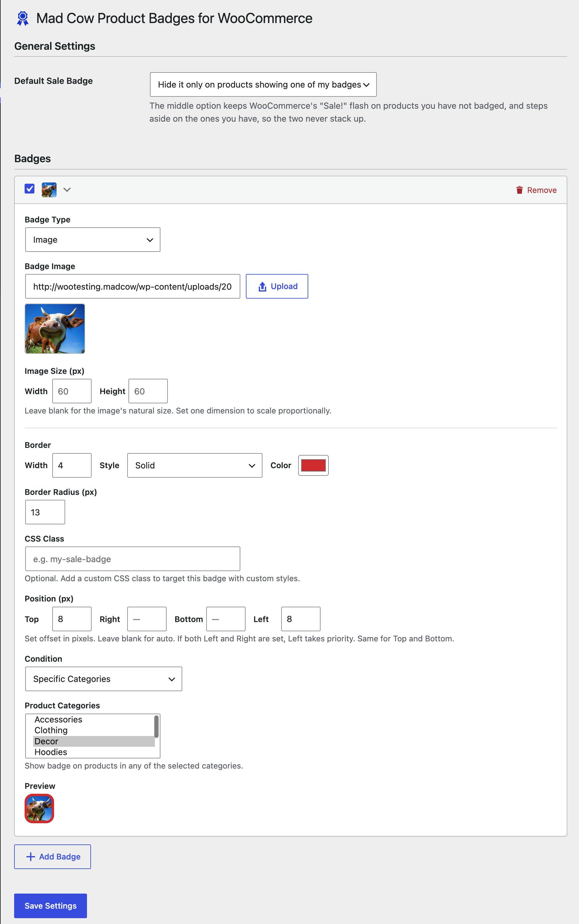Select Hoodies in Product Categories list
Screen dimensions: 579x924
(x=94, y=752)
